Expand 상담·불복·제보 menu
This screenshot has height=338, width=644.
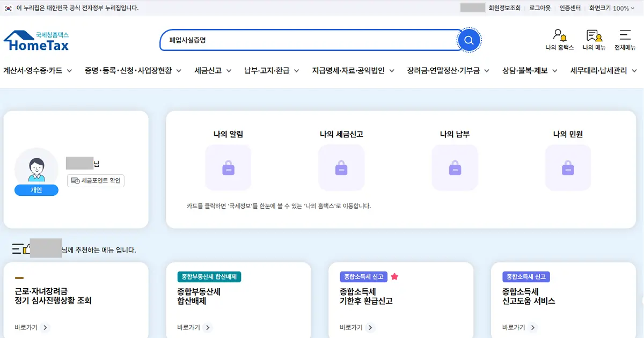click(530, 70)
